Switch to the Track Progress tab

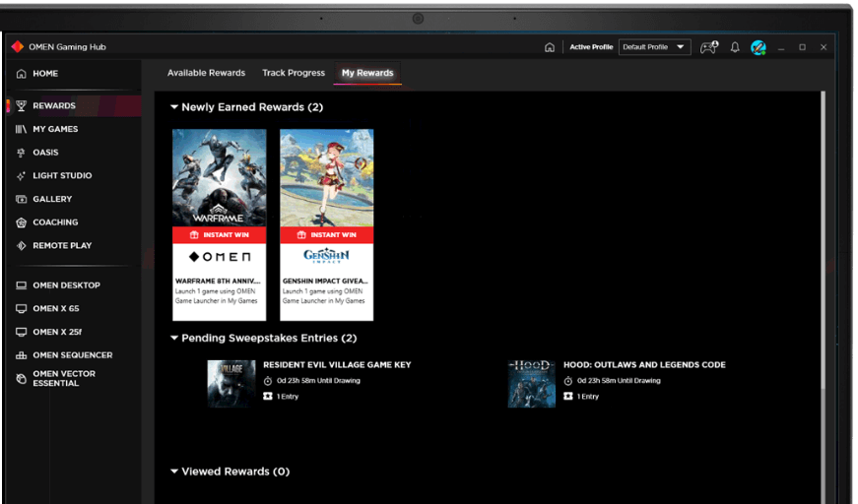pos(294,73)
